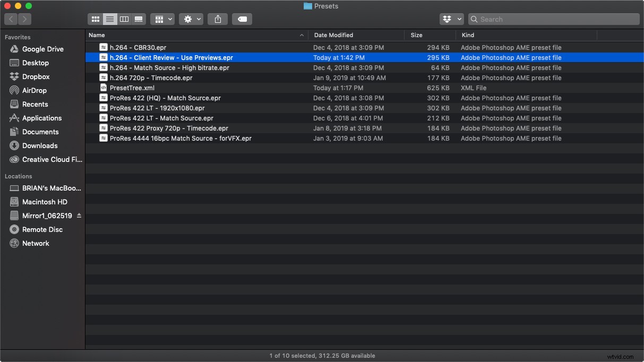This screenshot has height=362, width=644.
Task: Switch to column view in toolbar
Action: [x=124, y=19]
